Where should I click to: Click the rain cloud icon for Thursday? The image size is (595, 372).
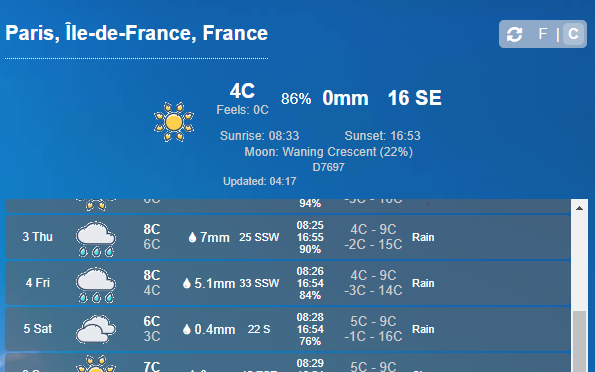pos(96,239)
